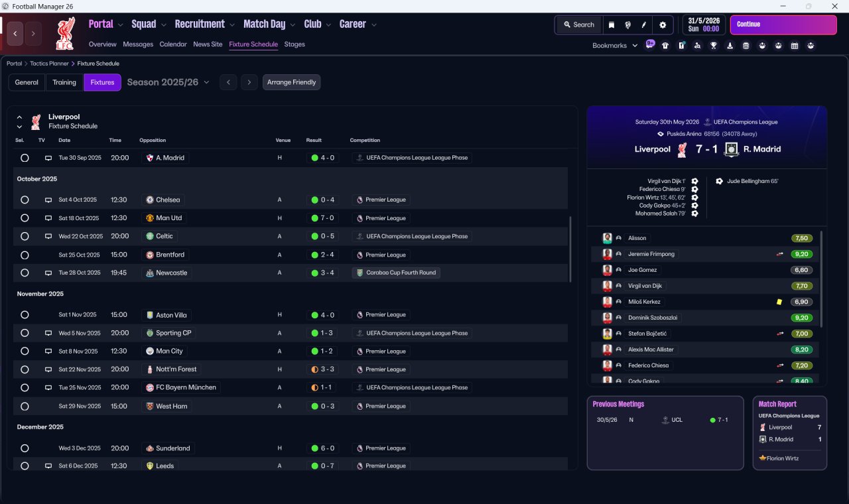Viewport: 849px width, 504px height.
Task: Switch to the Training tab
Action: tap(64, 82)
